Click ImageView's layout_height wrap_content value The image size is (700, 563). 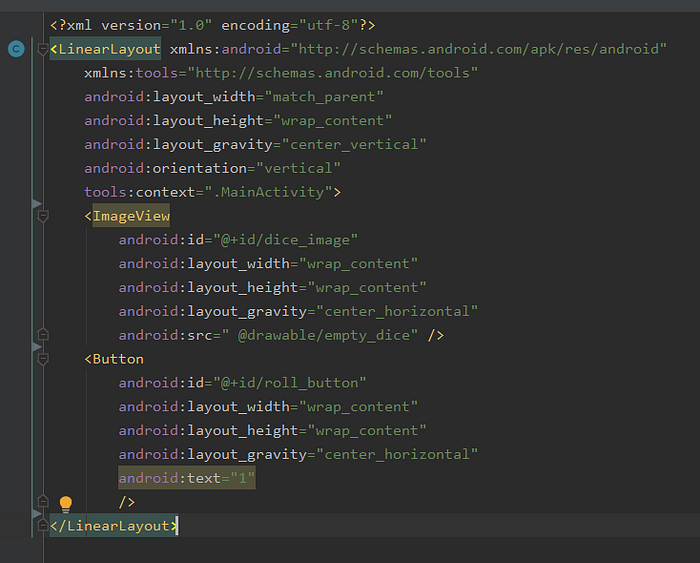[367, 288]
